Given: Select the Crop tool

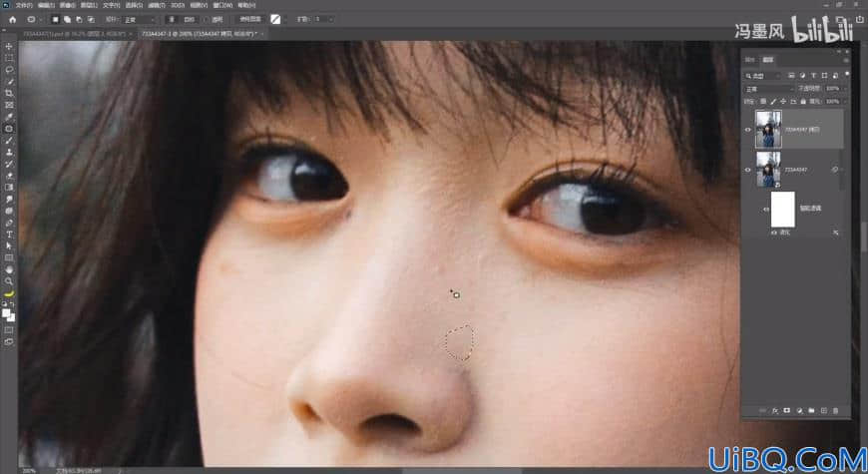Looking at the screenshot, I should (x=9, y=93).
